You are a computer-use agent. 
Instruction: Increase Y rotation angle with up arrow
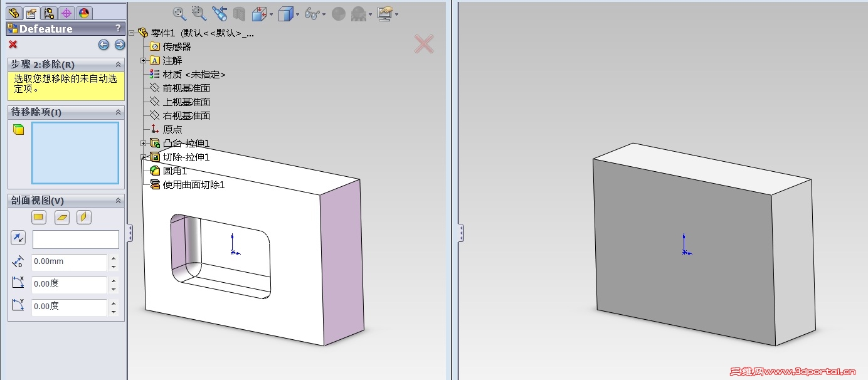pyautogui.click(x=114, y=303)
